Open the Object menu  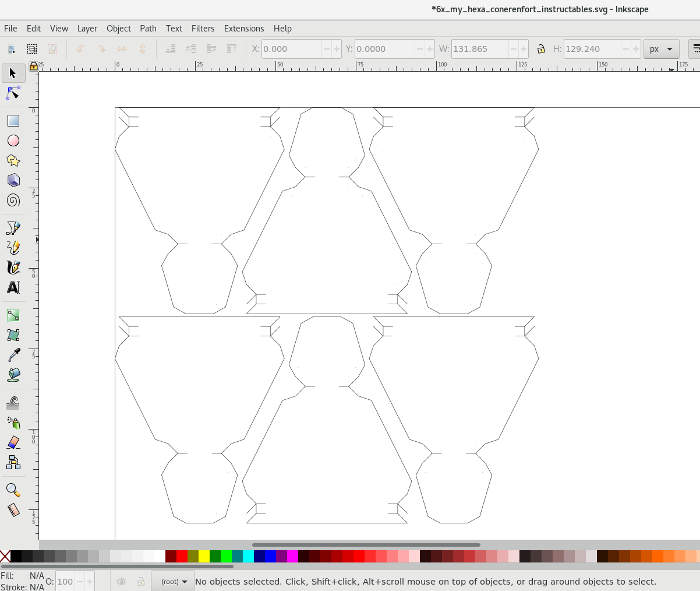[x=119, y=28]
